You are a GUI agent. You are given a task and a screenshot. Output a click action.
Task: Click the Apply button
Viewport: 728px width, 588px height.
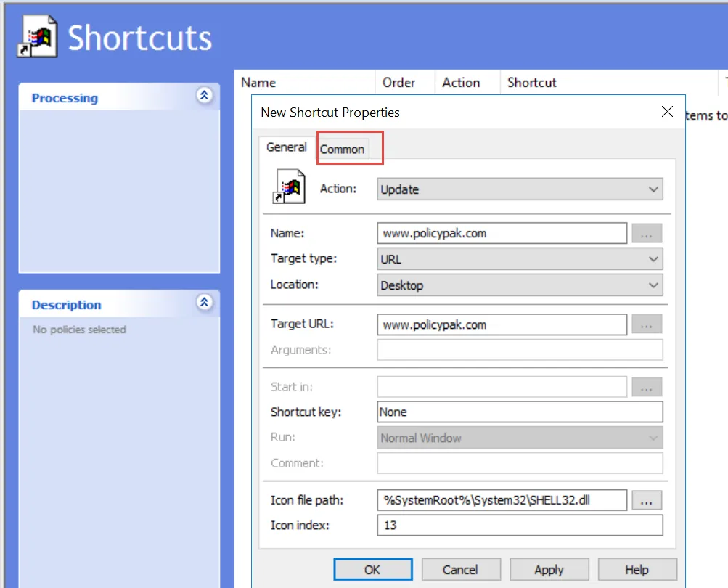pyautogui.click(x=549, y=570)
